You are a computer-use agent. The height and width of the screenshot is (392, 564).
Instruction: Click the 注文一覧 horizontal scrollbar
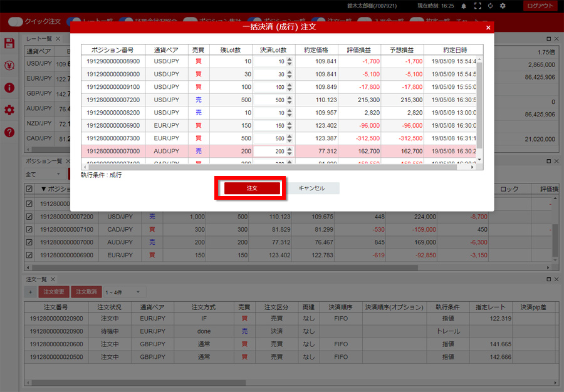click(138, 383)
